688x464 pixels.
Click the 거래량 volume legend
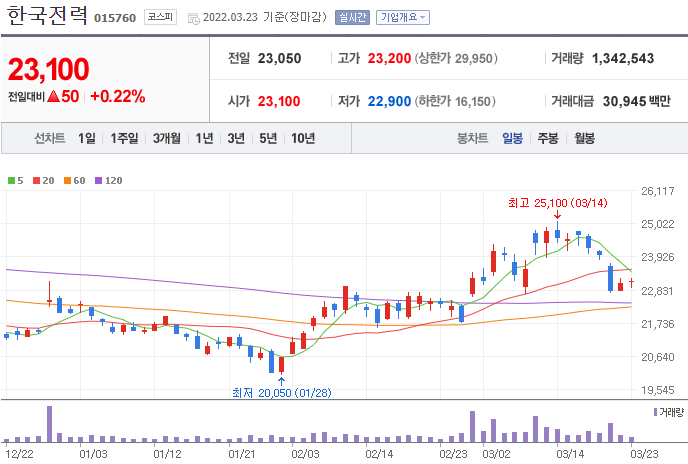pyautogui.click(x=669, y=412)
